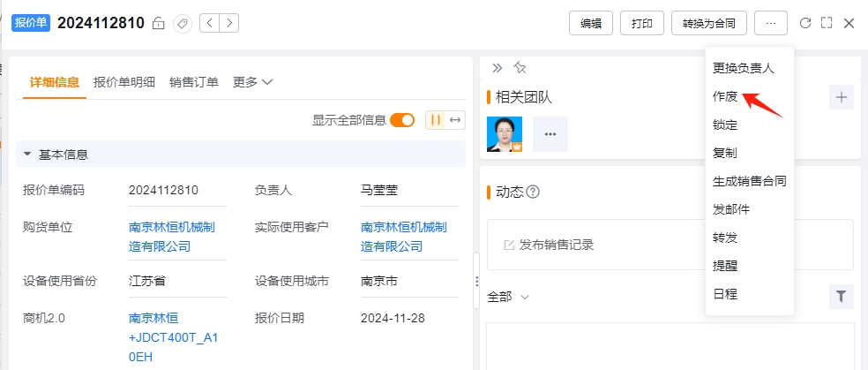
Task: Switch to 报价单明细 tab
Action: click(124, 82)
